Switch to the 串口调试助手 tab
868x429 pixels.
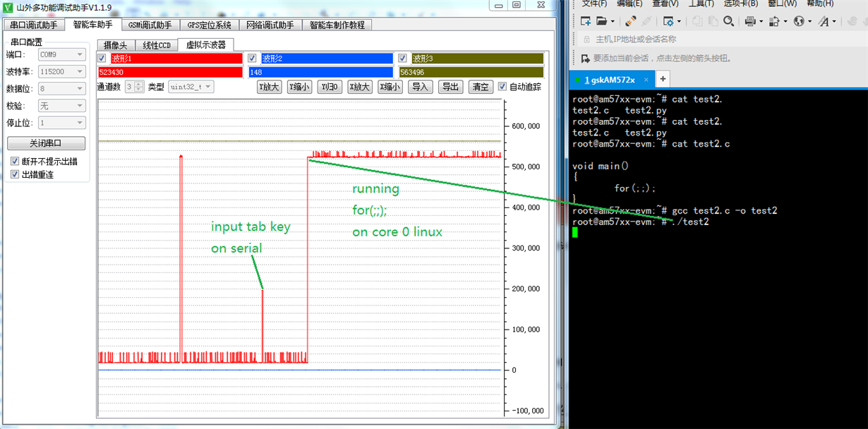tap(33, 25)
